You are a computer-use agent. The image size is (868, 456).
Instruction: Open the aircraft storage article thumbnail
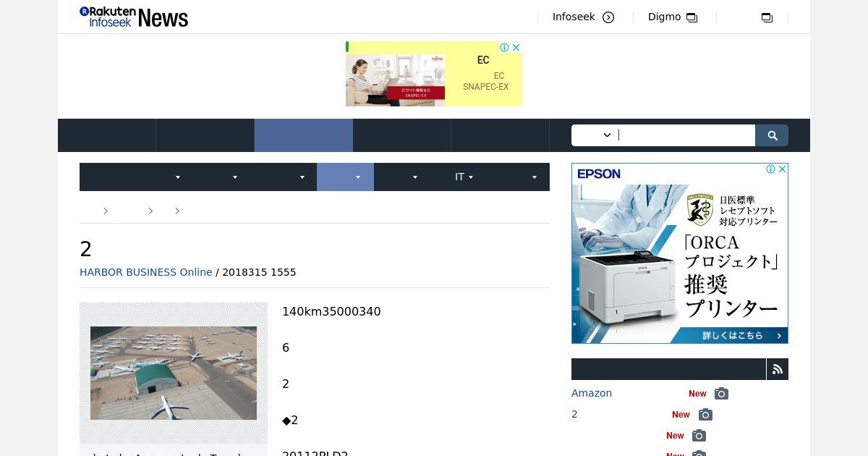pos(174,373)
